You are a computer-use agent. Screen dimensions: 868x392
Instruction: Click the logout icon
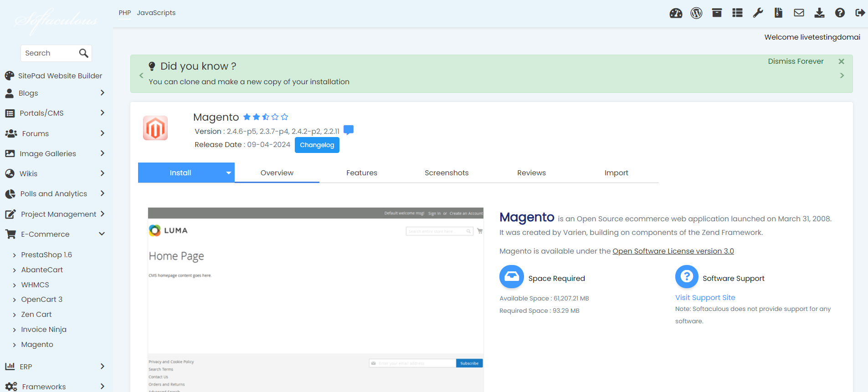tap(860, 13)
